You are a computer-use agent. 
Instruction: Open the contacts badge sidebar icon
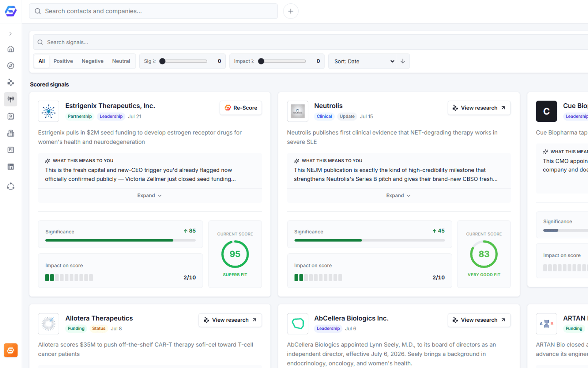[x=11, y=116]
